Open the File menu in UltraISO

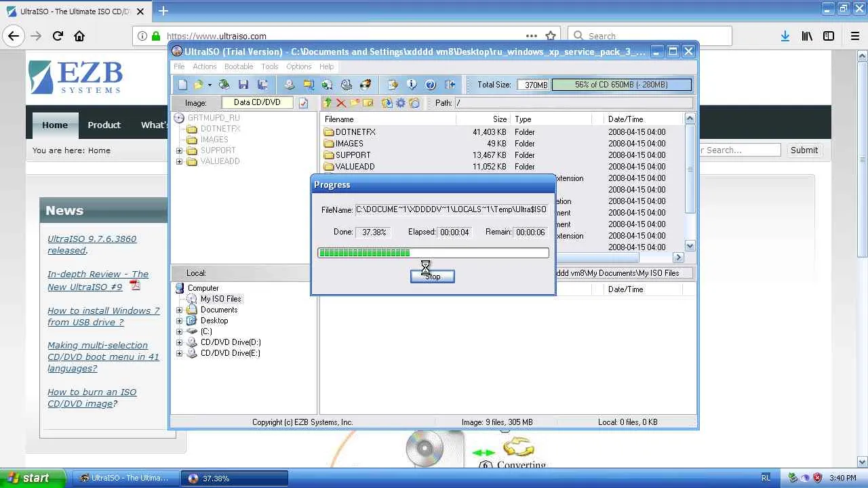[179, 66]
